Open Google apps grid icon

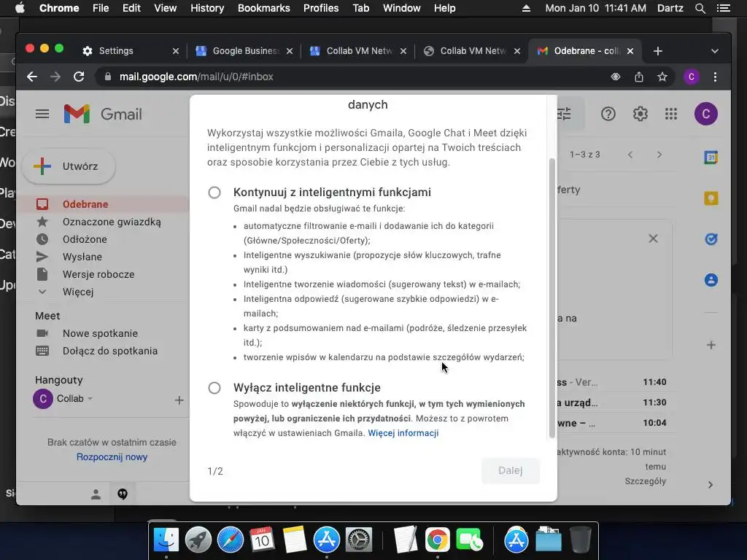(x=671, y=114)
